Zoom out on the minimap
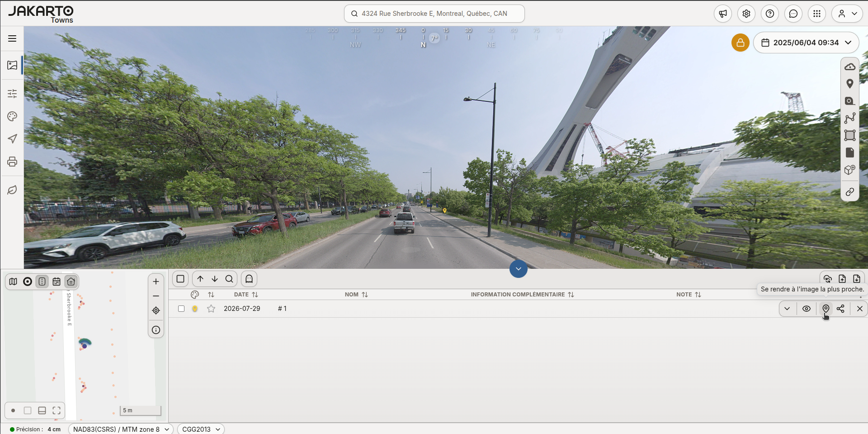Viewport: 868px width, 434px height. pos(156,296)
